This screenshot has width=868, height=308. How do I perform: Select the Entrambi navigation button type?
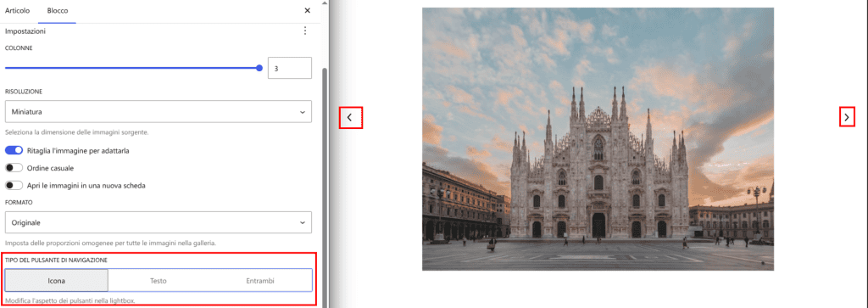click(260, 281)
